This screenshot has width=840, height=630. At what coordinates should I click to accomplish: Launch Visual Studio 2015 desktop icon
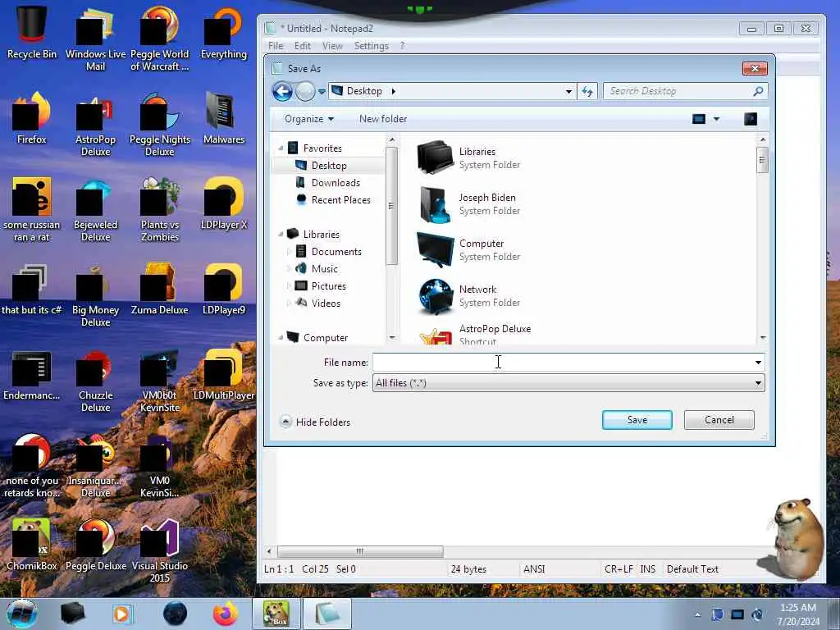(x=160, y=550)
